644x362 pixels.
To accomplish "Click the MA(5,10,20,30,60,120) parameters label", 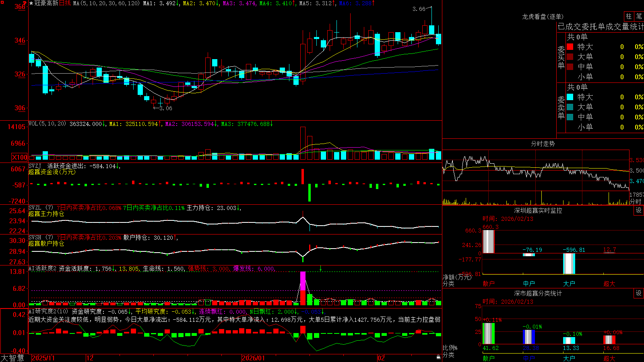I will pos(106,3).
